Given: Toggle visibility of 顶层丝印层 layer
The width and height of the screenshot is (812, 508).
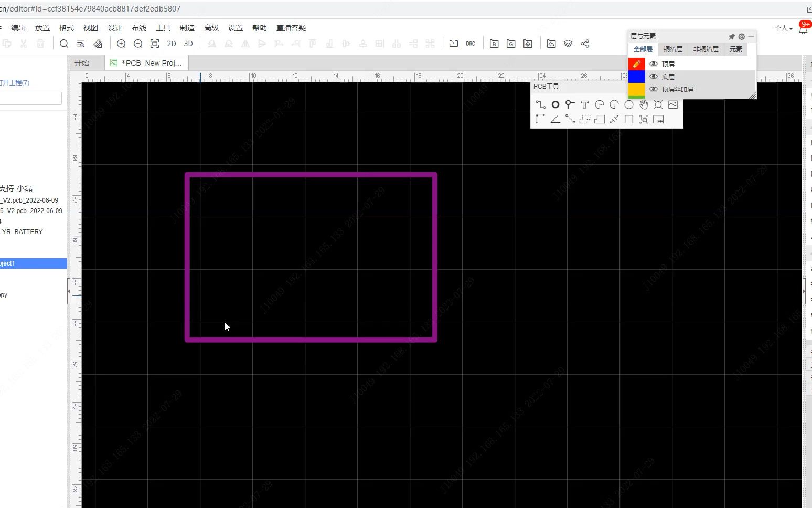Looking at the screenshot, I should pos(654,89).
